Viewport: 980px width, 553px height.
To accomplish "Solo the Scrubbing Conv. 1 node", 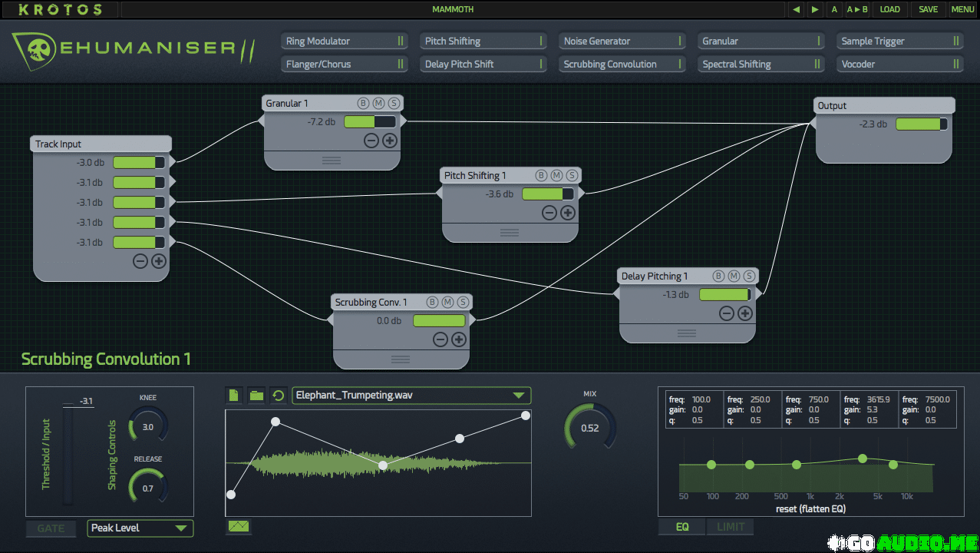I will [463, 303].
